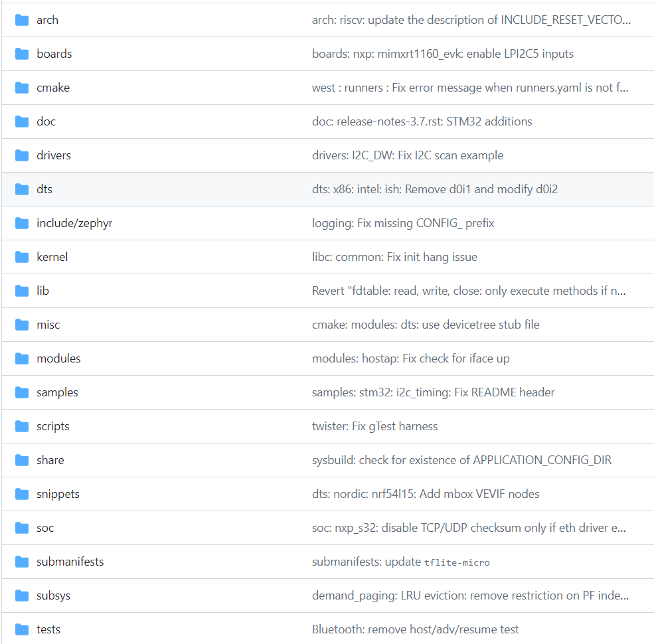Open commit 'Bluetooth: remove host/adv/resume test'
This screenshot has width=654, height=644.
coord(415,629)
